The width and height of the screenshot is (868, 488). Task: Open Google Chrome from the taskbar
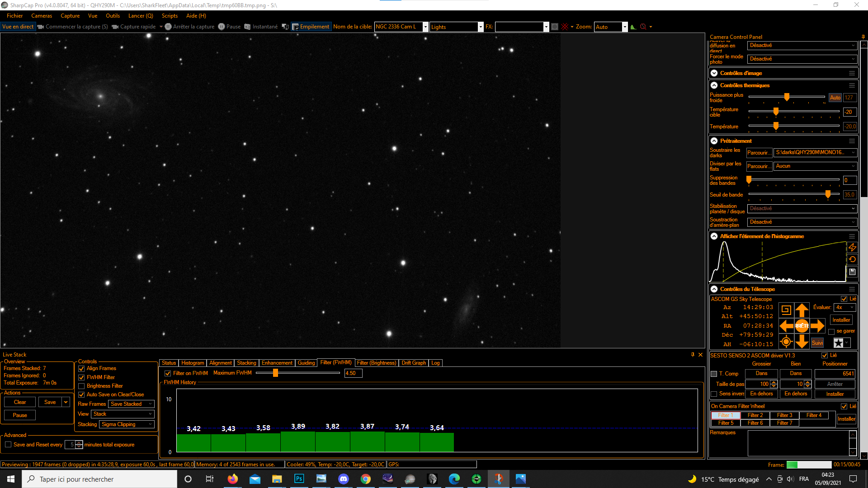[366, 479]
